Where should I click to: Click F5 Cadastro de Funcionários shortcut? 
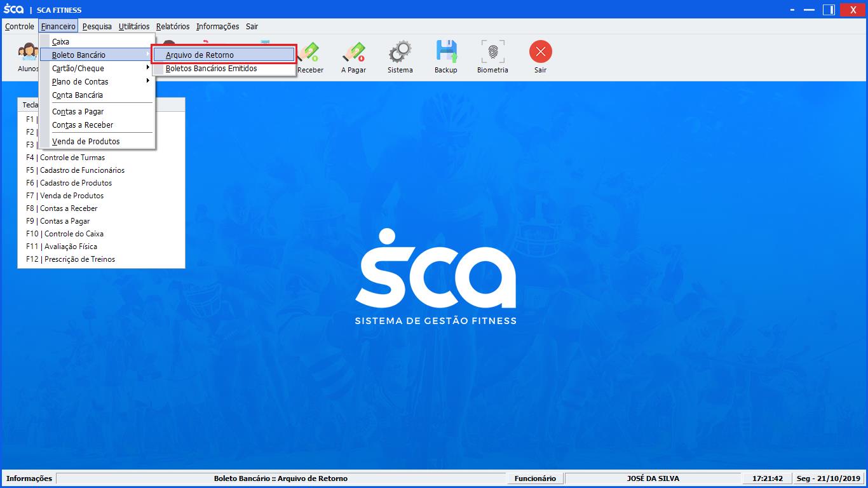[75, 170]
